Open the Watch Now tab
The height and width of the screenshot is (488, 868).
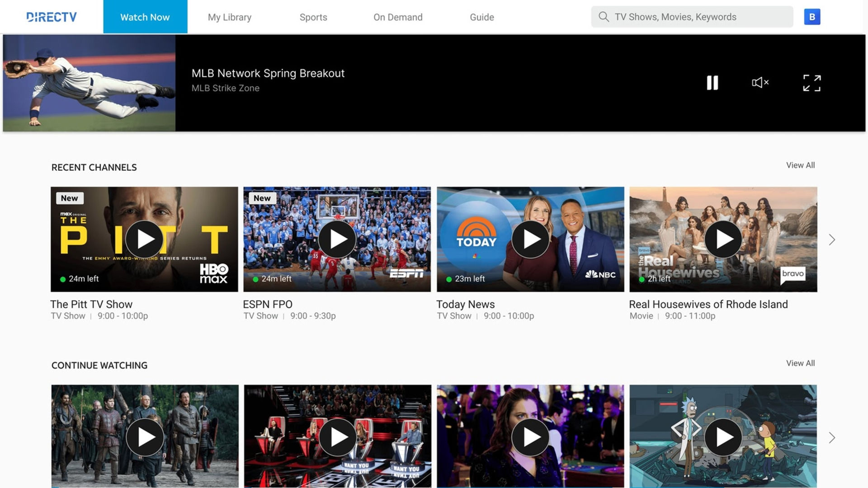point(145,17)
